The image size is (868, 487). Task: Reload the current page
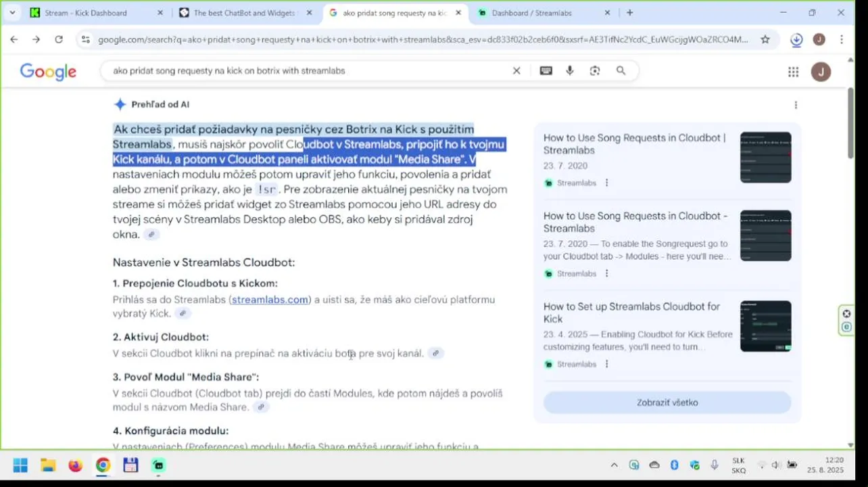click(x=59, y=39)
